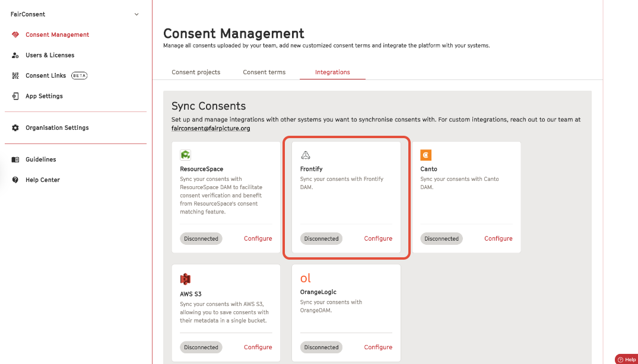Open Guidelines in the sidebar
This screenshot has height=364, width=638.
tap(41, 159)
